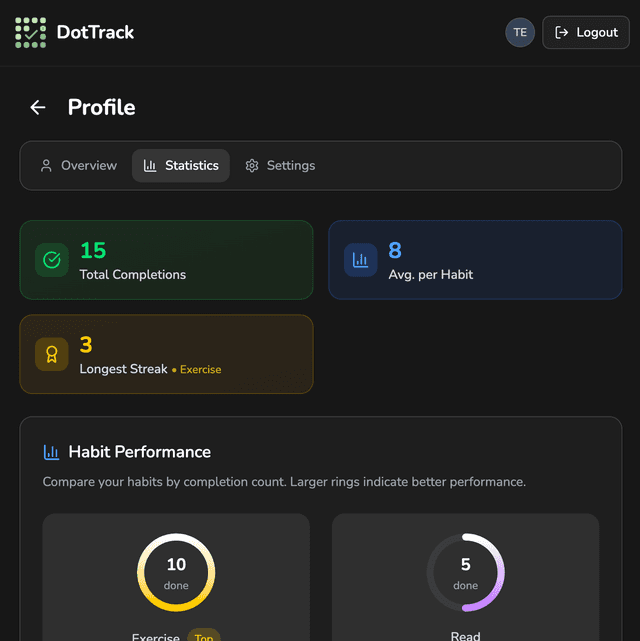Select the Statistics tab
640x641 pixels.
coord(181,166)
